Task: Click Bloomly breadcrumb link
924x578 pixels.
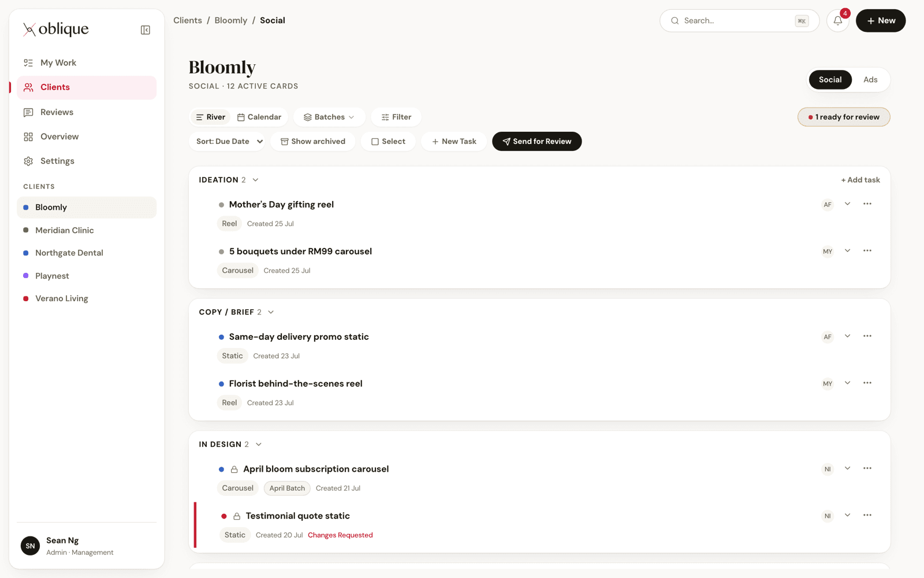Action: click(x=231, y=20)
